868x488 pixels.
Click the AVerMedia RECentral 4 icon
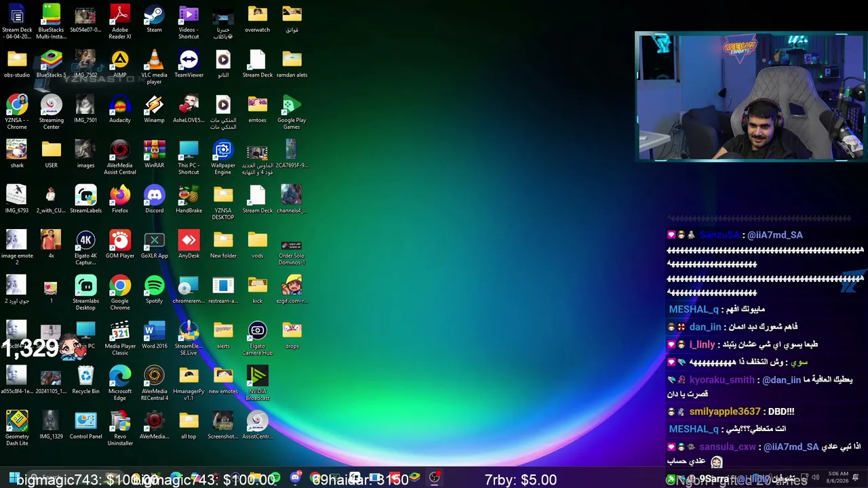[154, 384]
